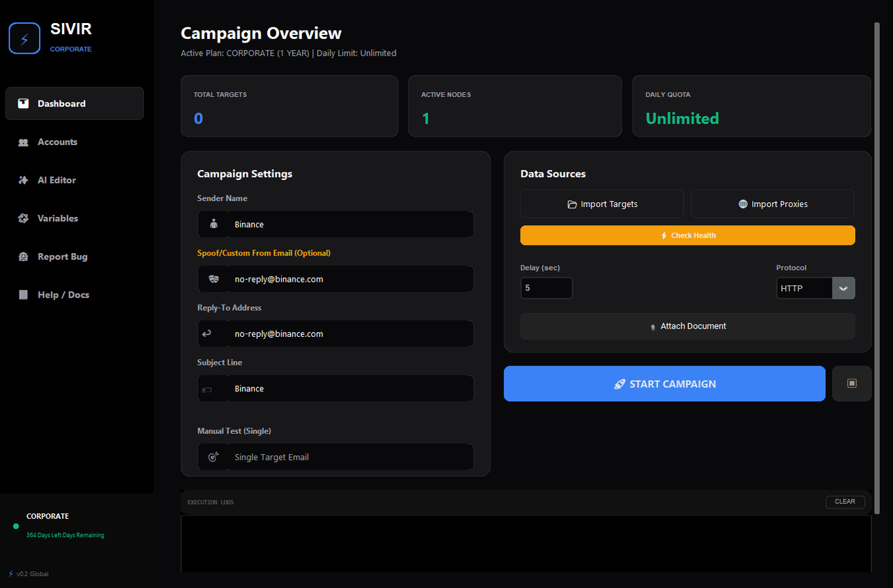
Task: Click the person icon beside Sender Name
Action: pyautogui.click(x=213, y=225)
